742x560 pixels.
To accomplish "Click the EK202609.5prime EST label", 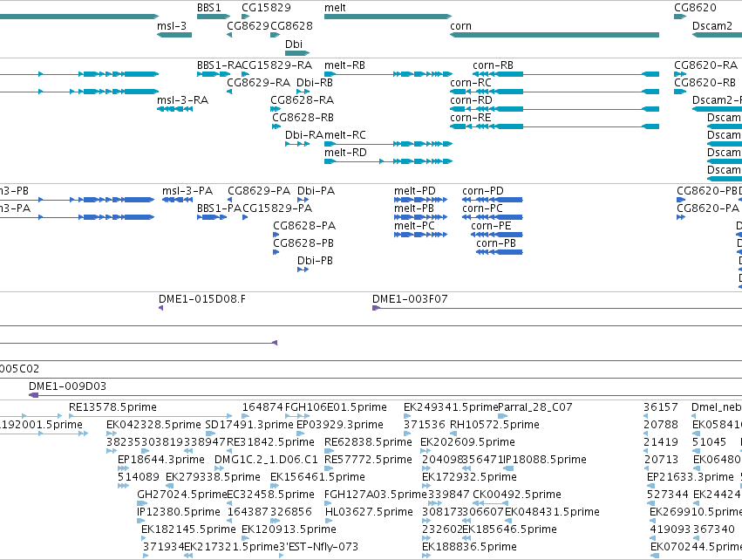I will click(467, 442).
